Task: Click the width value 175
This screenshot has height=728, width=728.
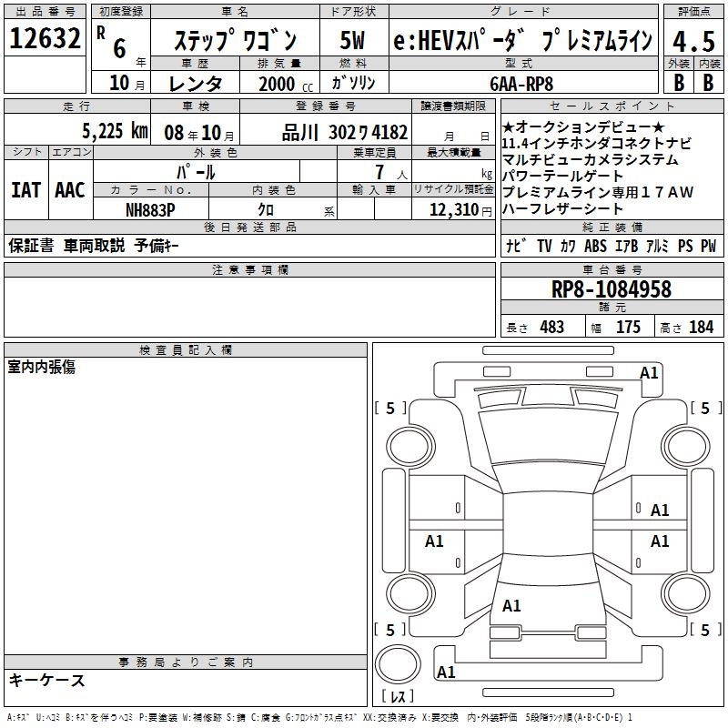Action: pos(628,327)
